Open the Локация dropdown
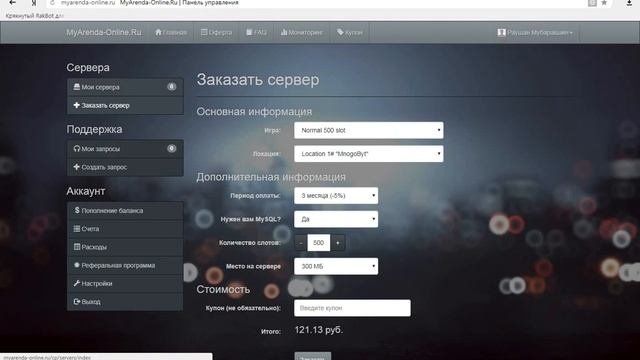This screenshot has width=640, height=360. [369, 154]
